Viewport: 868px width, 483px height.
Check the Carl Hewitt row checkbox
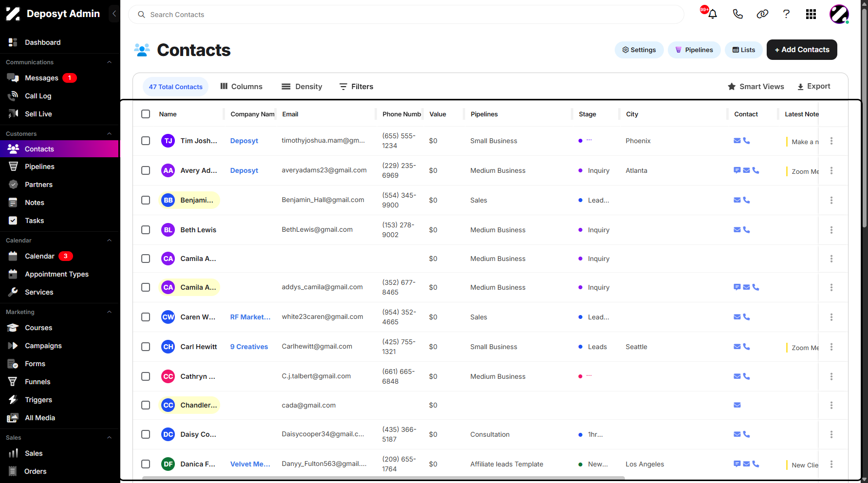click(146, 347)
